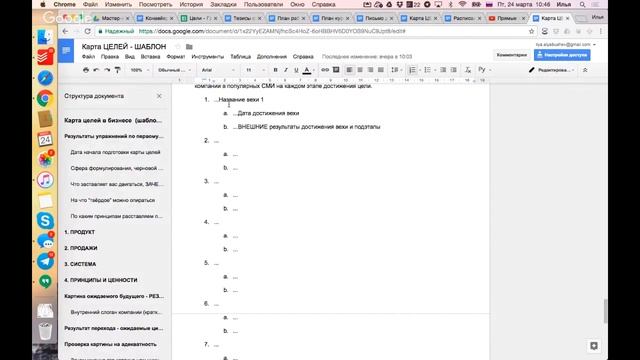
Task: Open the paragraph style dropdown
Action: click(x=174, y=70)
